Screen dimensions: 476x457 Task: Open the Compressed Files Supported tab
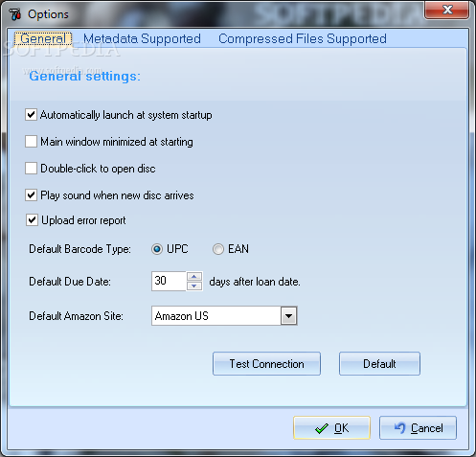coord(303,38)
